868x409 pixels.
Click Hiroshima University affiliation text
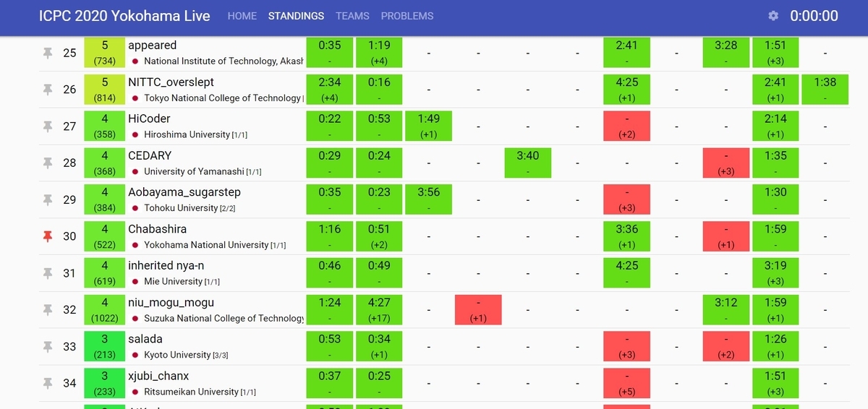tap(187, 135)
